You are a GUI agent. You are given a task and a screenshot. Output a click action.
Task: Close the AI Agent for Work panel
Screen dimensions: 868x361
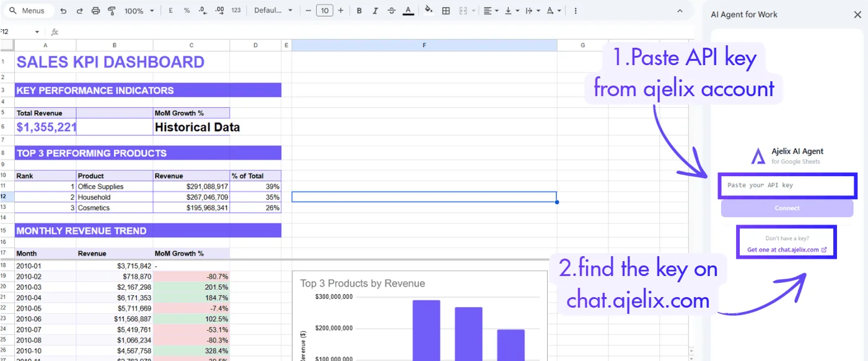(x=857, y=14)
